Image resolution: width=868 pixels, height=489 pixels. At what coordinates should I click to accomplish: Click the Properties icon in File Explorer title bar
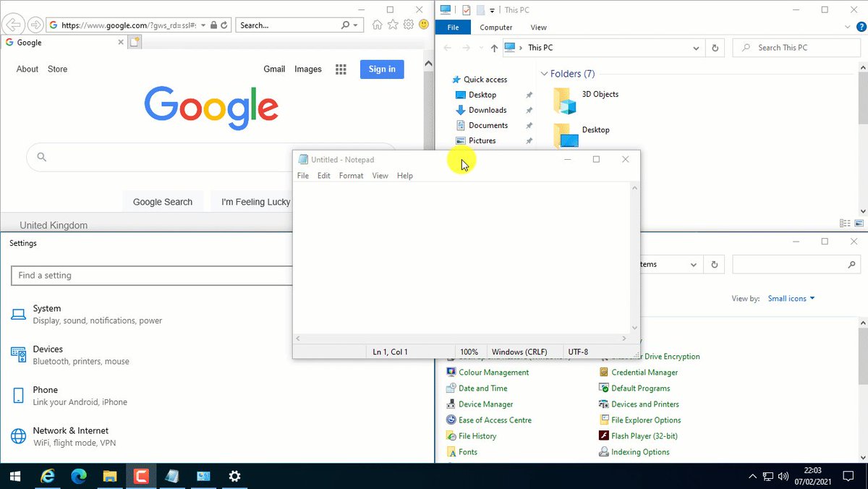click(466, 10)
